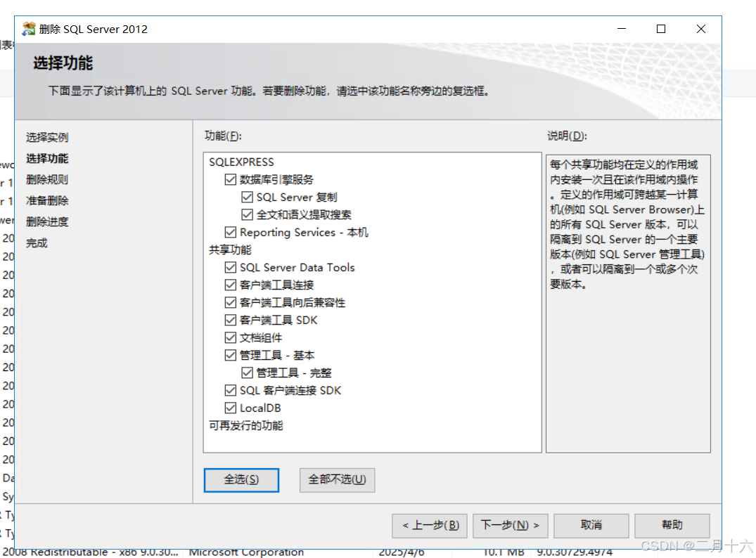Minimize the 删除 SQL Server 2012 window
The width and height of the screenshot is (756, 558).
[x=622, y=29]
